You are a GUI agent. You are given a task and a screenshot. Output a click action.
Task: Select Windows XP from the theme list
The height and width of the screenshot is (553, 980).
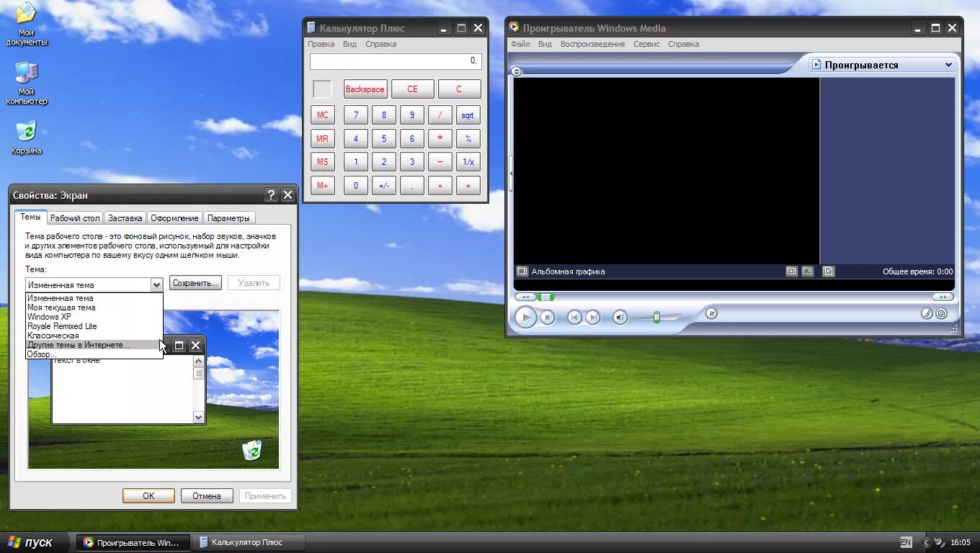pyautogui.click(x=49, y=317)
